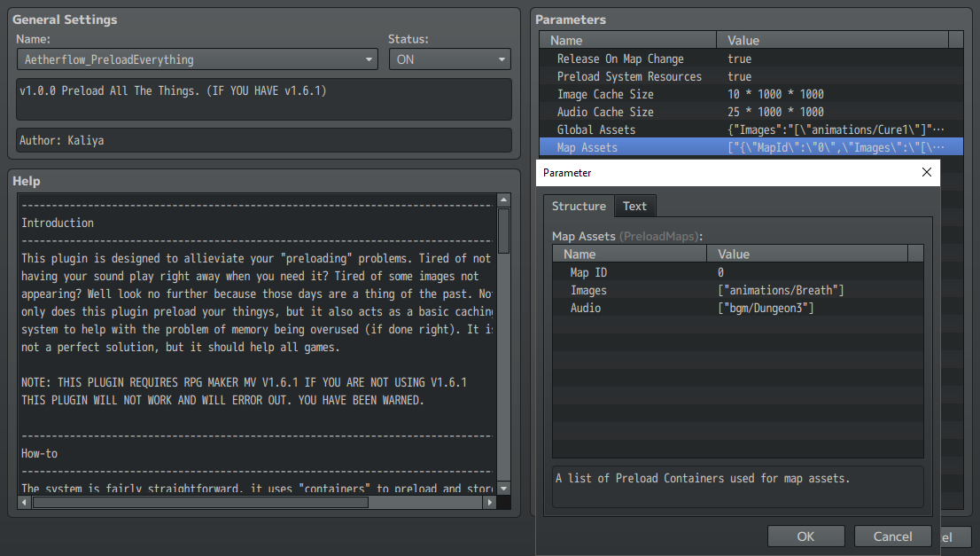Open the plugin Name dropdown
This screenshot has height=556, width=980.
click(x=369, y=59)
